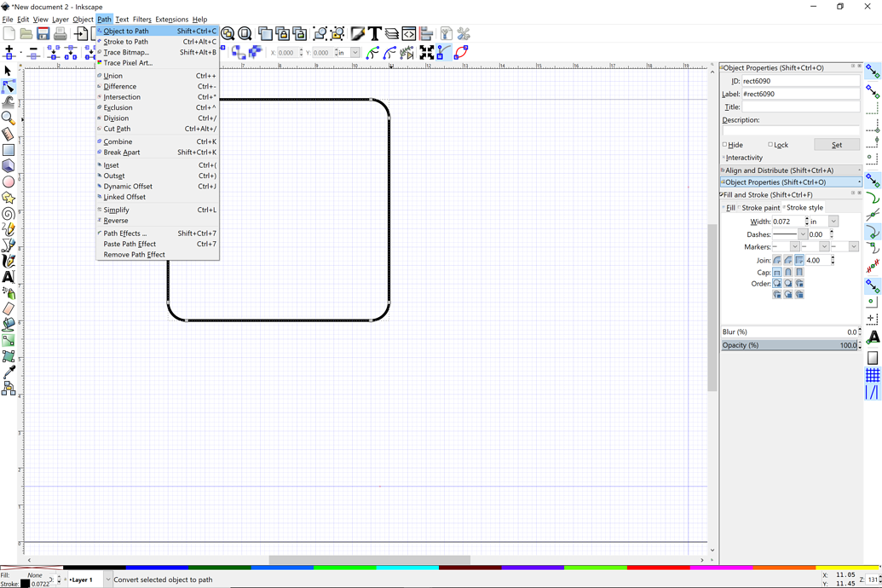Open the Dashes pattern dropdown
Screen dimensions: 882x588
pyautogui.click(x=803, y=234)
